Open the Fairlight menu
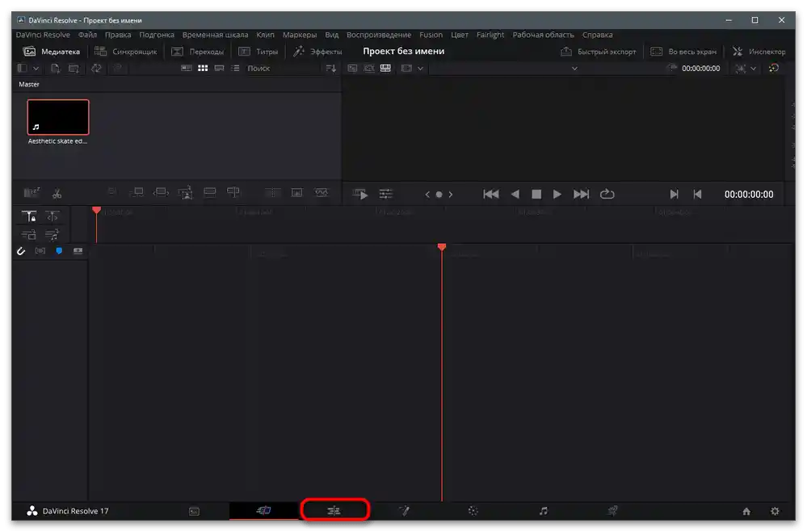Viewport: 807px width, 532px height. click(490, 35)
